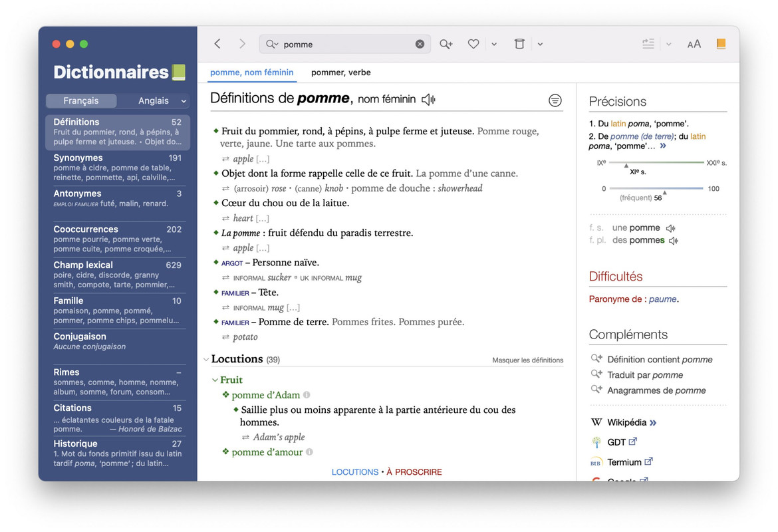Switch to pomme, nom féminin tab
This screenshot has width=778, height=532.
[x=251, y=72]
